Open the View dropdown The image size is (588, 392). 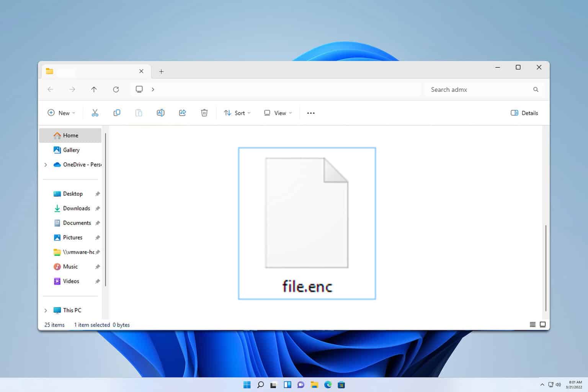point(278,113)
